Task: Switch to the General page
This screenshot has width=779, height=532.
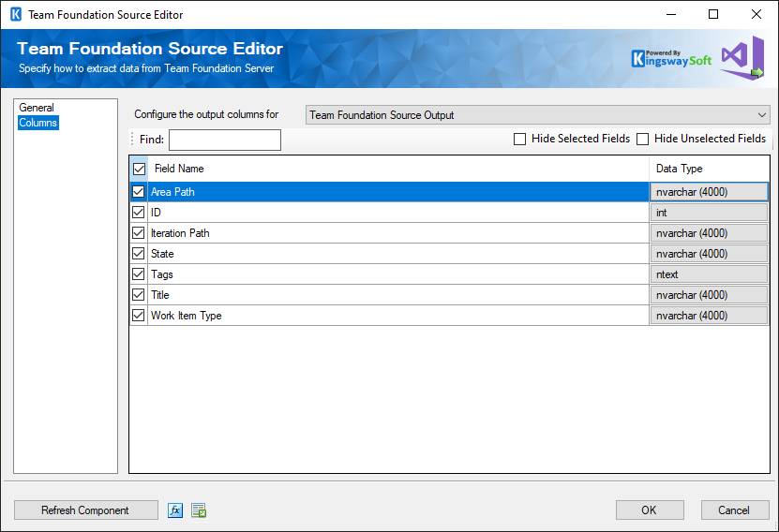Action: (x=37, y=108)
